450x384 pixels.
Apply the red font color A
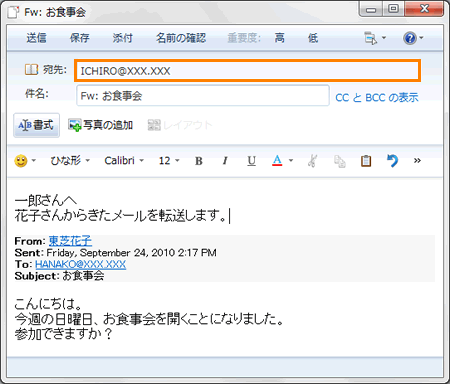(x=277, y=161)
